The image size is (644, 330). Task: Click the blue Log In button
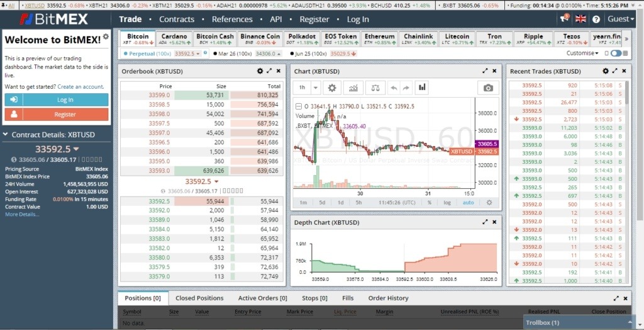tap(57, 100)
